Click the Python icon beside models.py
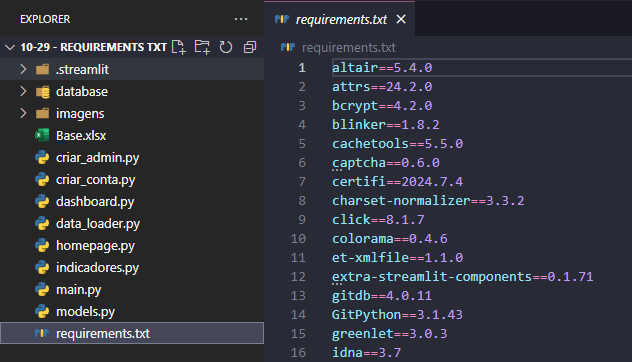Viewport: 632px width, 362px height. tap(42, 311)
